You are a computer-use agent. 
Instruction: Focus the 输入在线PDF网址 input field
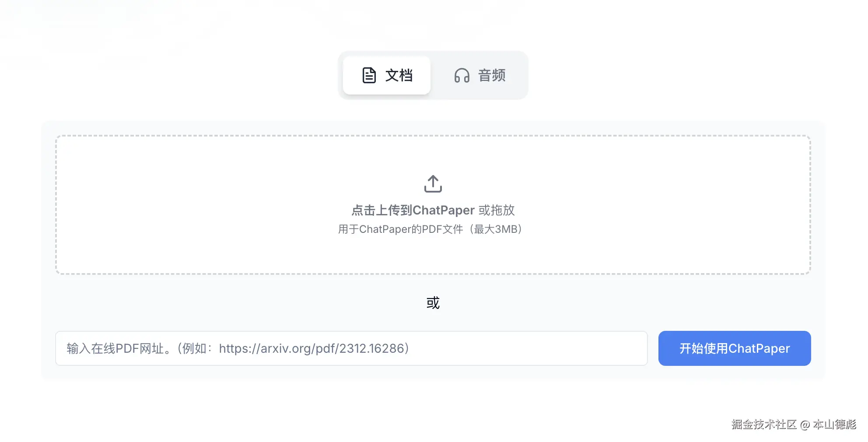tap(351, 348)
